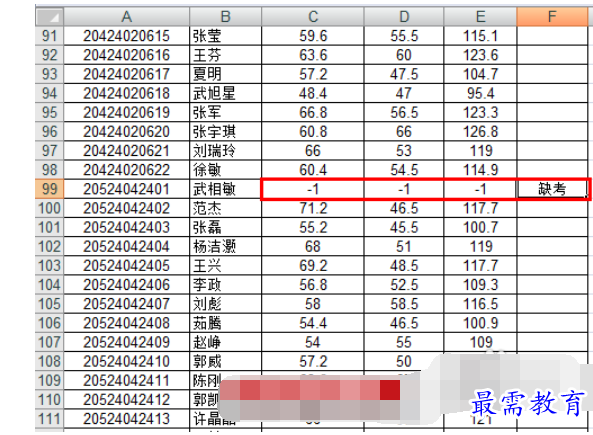Click score 63.6 in row 92
Viewport: 593px width, 435px height.
[313, 55]
